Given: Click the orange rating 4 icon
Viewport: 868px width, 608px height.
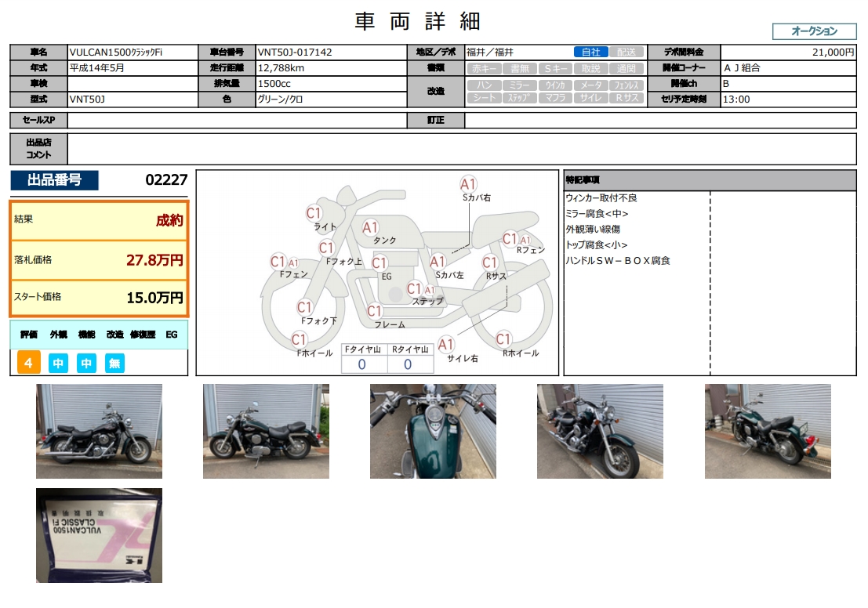Looking at the screenshot, I should pos(29,363).
